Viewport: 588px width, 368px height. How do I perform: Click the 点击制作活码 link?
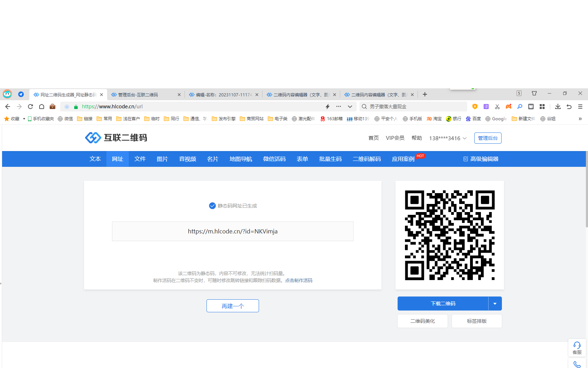coord(299,280)
